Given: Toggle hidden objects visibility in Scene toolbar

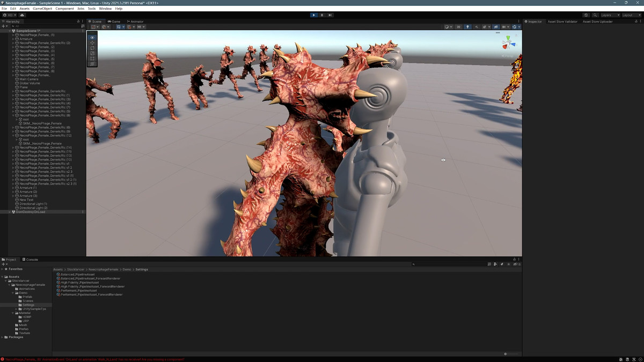Looking at the screenshot, I should pyautogui.click(x=495, y=27).
